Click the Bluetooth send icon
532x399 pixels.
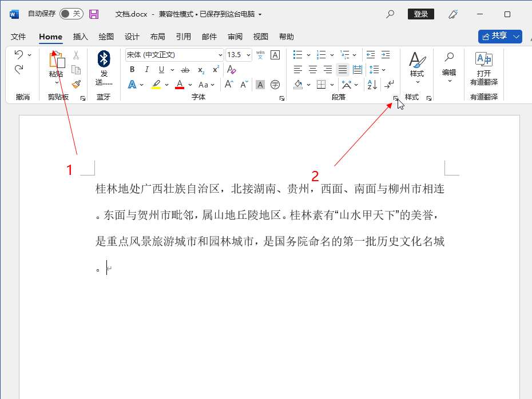pos(104,59)
